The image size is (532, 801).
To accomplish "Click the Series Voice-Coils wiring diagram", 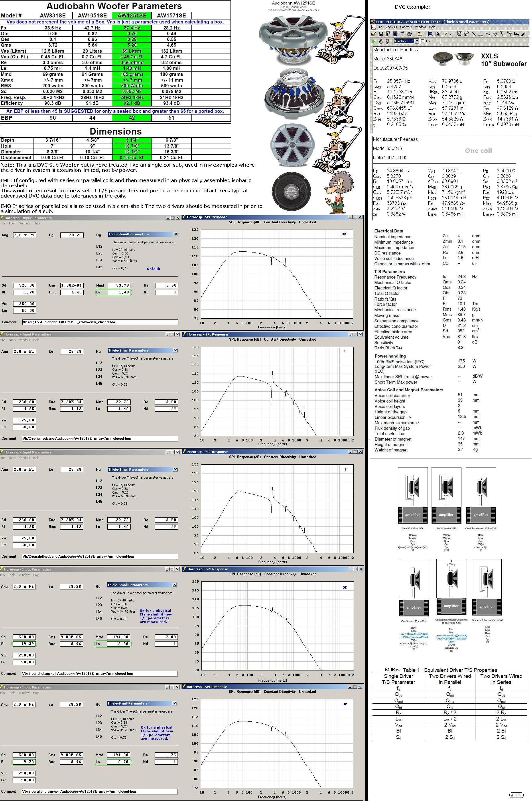I will point(446,496).
